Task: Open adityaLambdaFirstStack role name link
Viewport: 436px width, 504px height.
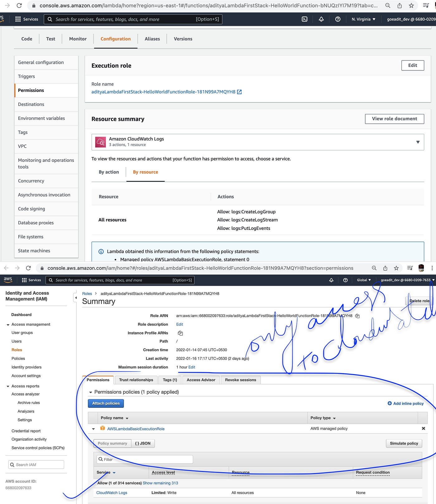Action: coord(163,92)
